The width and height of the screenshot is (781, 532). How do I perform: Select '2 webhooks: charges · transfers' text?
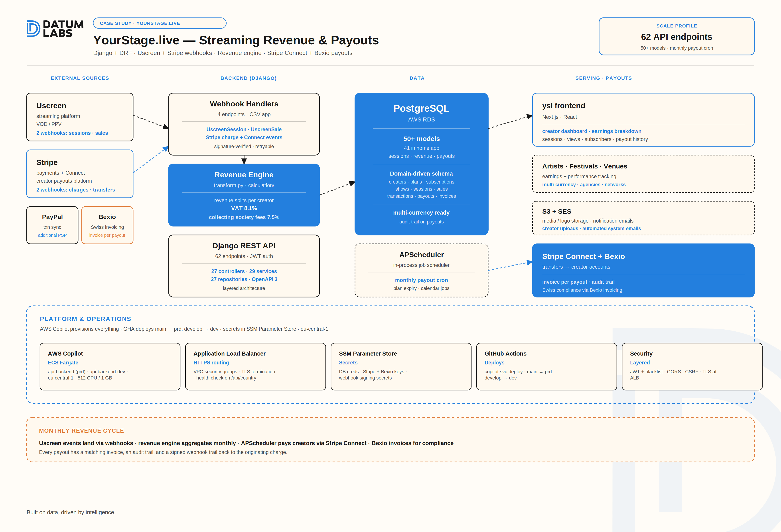76,190
